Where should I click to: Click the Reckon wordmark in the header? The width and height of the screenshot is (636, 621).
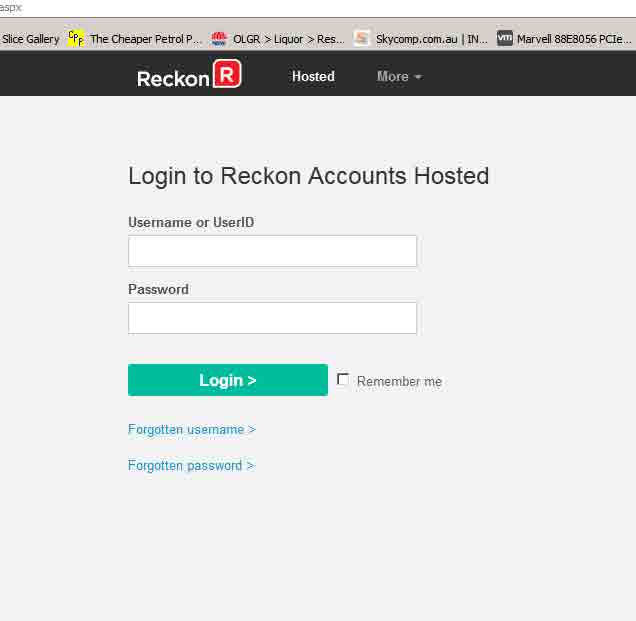[173, 77]
